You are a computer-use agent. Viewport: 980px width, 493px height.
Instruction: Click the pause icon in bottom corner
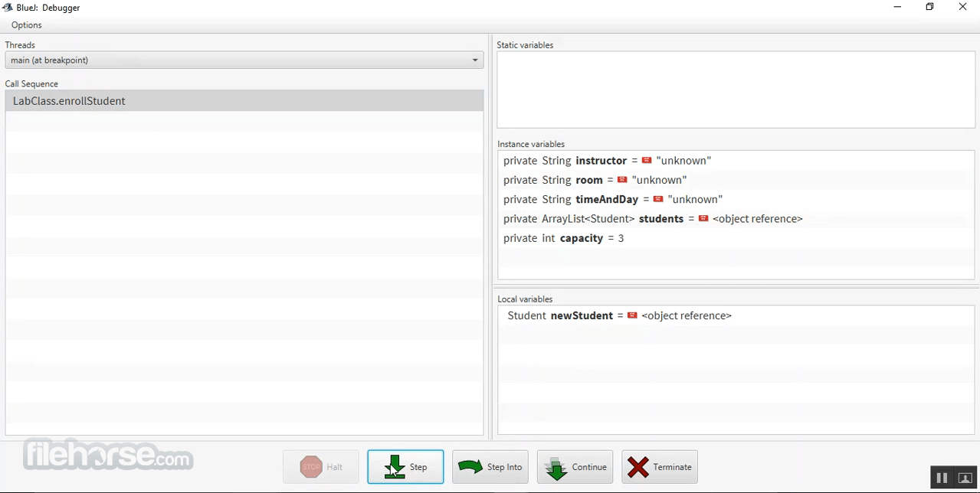coord(942,478)
